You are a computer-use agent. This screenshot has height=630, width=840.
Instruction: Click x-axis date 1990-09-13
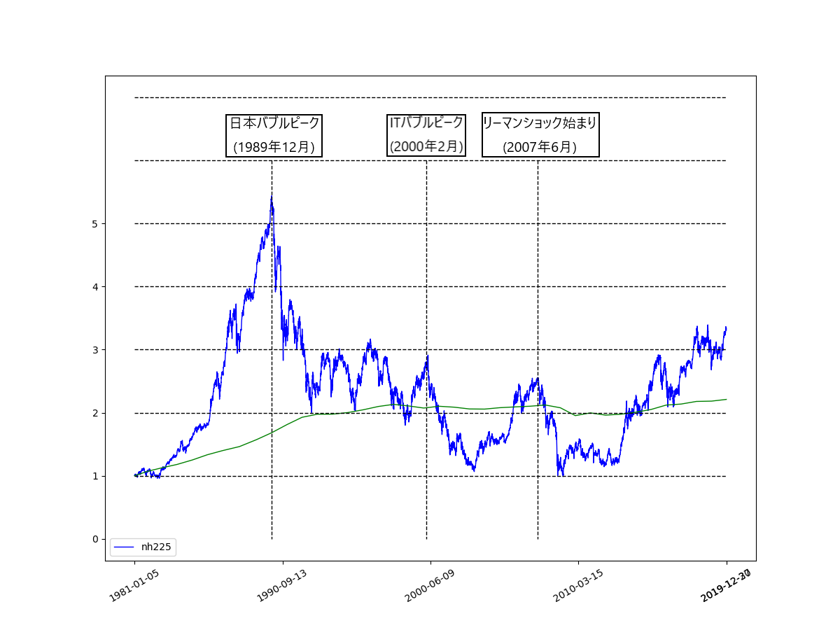tap(281, 586)
